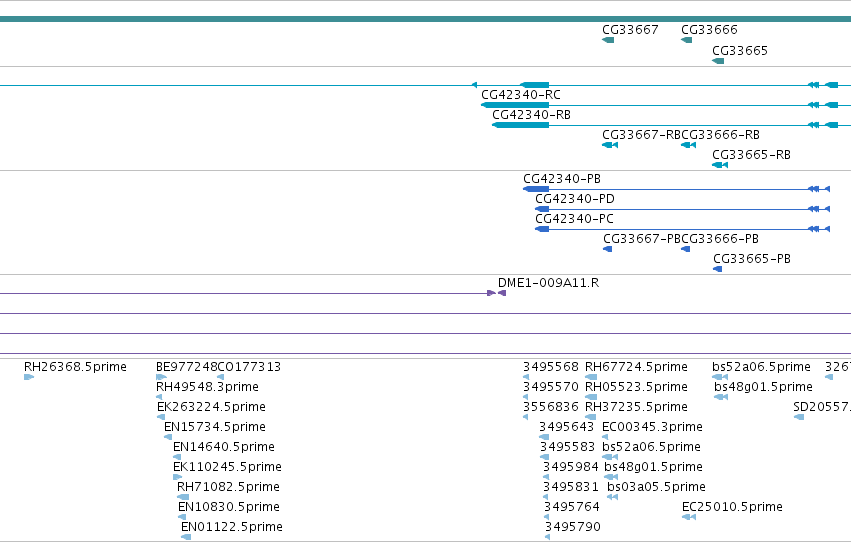
Task: Click EST label EK263224.5prime
Action: tap(211, 407)
